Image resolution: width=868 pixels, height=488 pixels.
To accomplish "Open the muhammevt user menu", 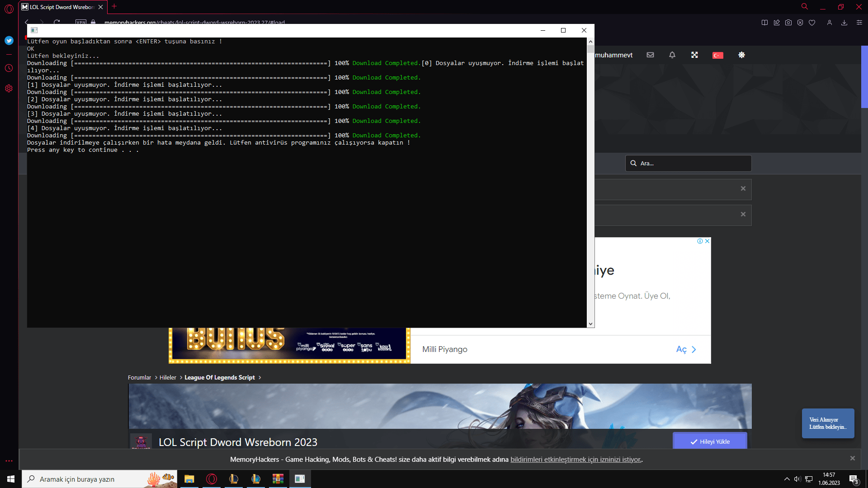I will [613, 55].
